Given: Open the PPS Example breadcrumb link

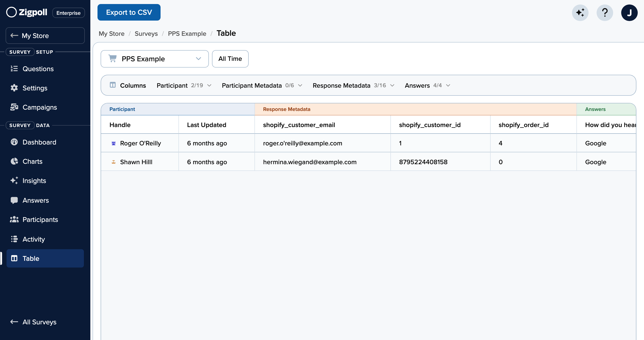Looking at the screenshot, I should point(187,34).
